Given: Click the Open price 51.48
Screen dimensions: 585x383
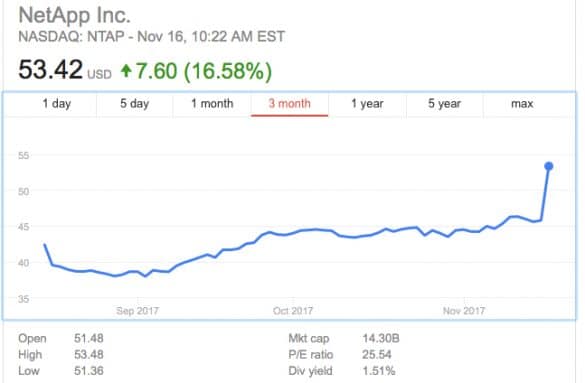Looking at the screenshot, I should pyautogui.click(x=89, y=338).
